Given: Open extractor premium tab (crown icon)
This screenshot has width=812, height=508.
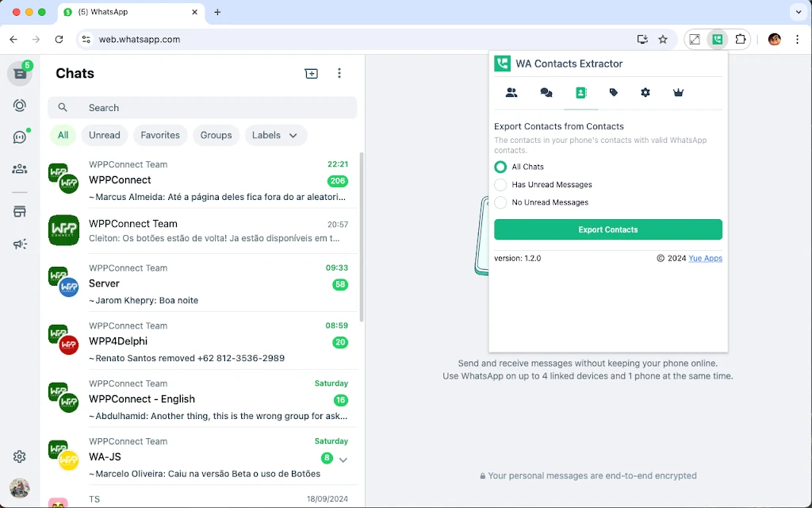Looking at the screenshot, I should 678,93.
